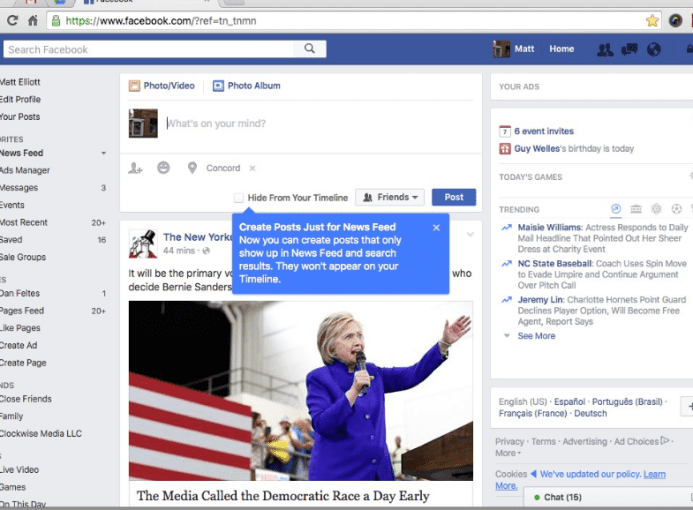Open the 6 event invites link

click(x=544, y=131)
